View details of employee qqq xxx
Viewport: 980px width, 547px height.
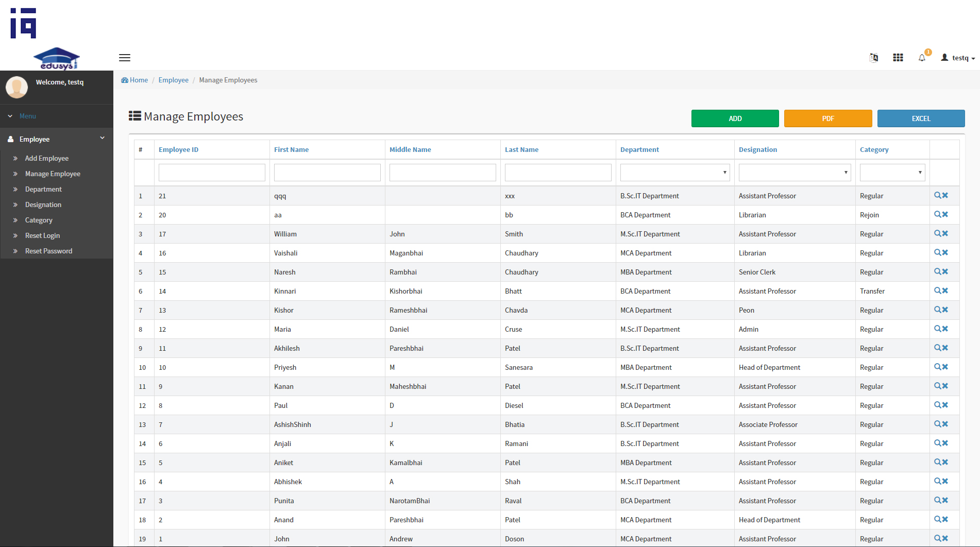[x=938, y=195]
